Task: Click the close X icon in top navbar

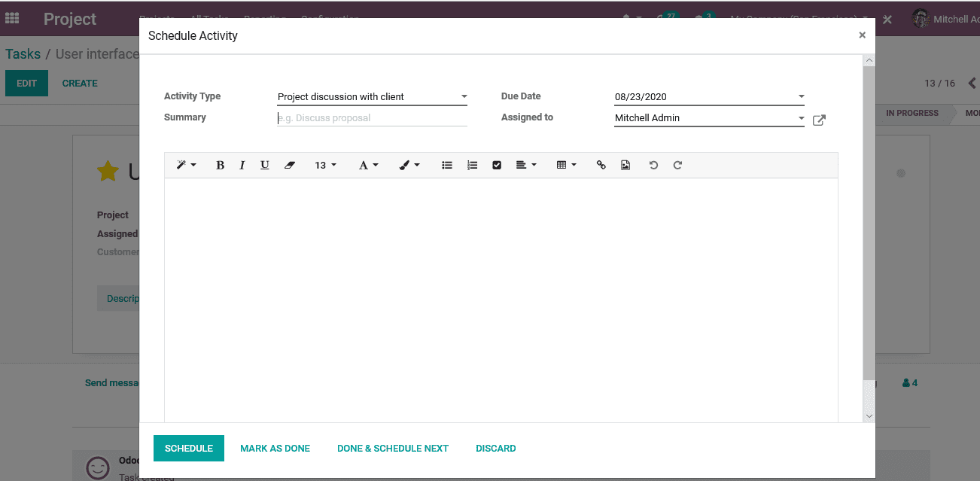Action: [887, 20]
